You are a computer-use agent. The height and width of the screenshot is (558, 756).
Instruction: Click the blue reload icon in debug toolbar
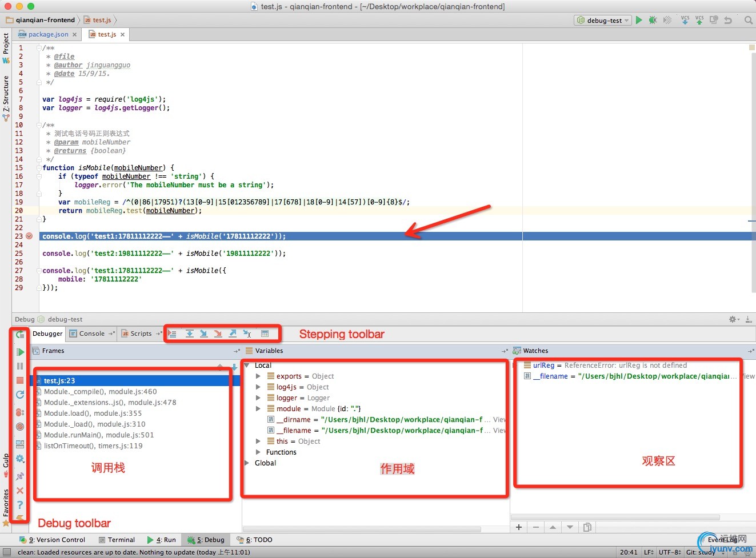pos(20,395)
